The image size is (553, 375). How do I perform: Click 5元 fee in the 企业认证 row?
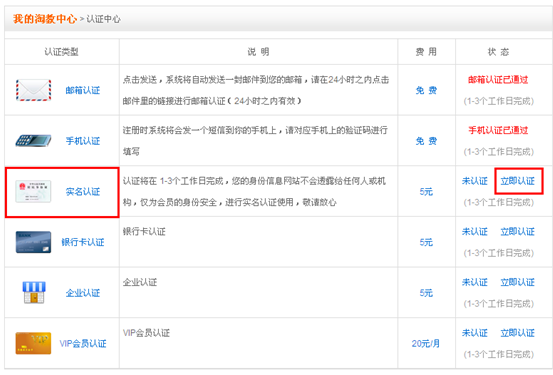coord(426,293)
